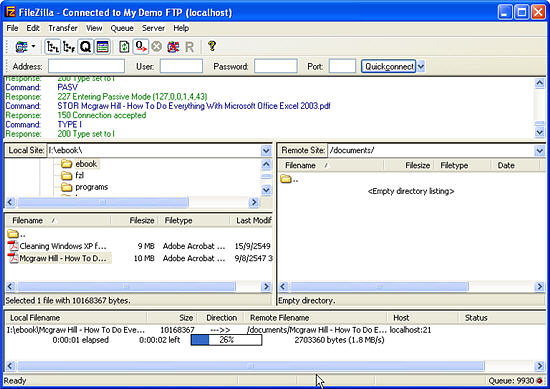
Task: Click local tree scroll up arrow
Action: (266, 164)
